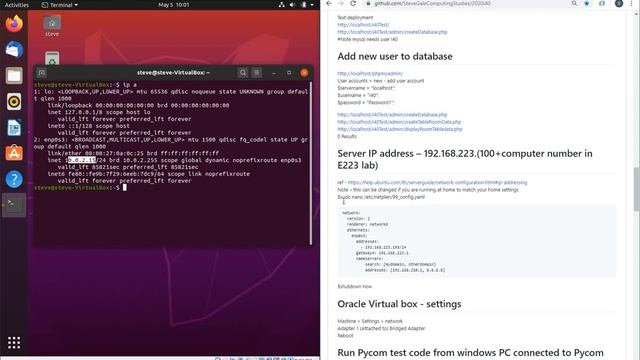Select the Terminal icon in dock
The height and width of the screenshot is (360, 640).
pyautogui.click(x=14, y=205)
